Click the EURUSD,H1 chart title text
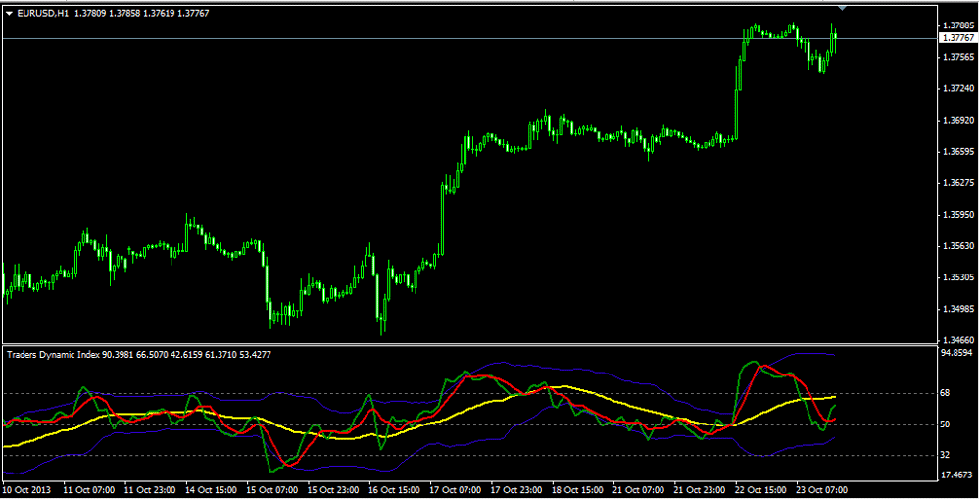The height and width of the screenshot is (499, 980). 42,12
